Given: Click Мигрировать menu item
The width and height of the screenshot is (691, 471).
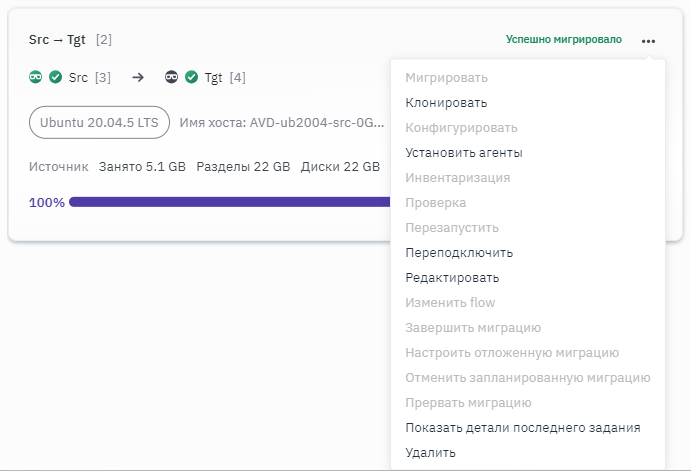Looking at the screenshot, I should click(x=446, y=78).
